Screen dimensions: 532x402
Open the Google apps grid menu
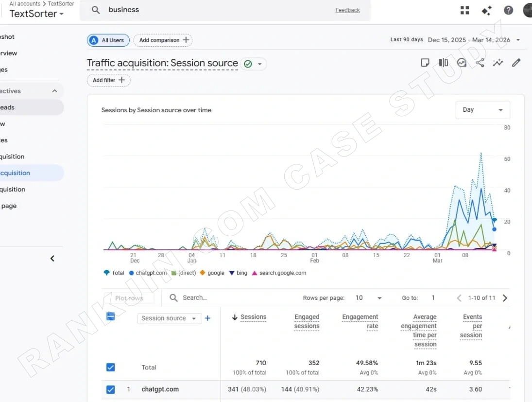464,10
